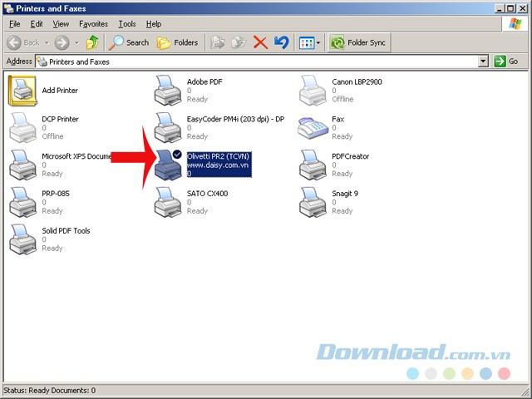The image size is (532, 399).
Task: Open the Tools menu
Action: [126, 24]
